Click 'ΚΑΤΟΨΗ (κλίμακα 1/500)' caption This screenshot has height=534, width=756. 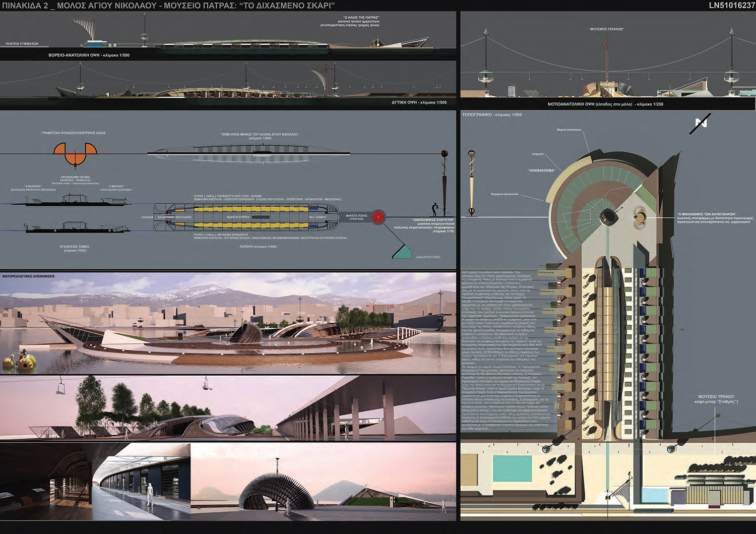258,247
